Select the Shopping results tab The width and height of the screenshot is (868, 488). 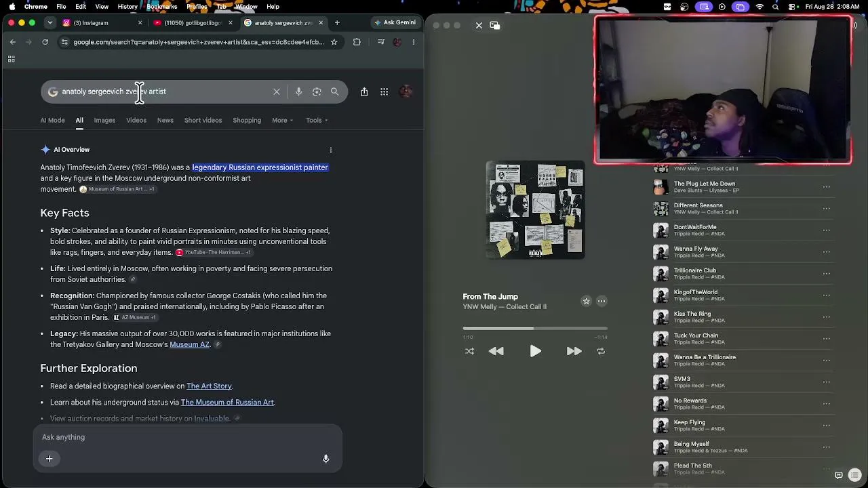point(247,121)
